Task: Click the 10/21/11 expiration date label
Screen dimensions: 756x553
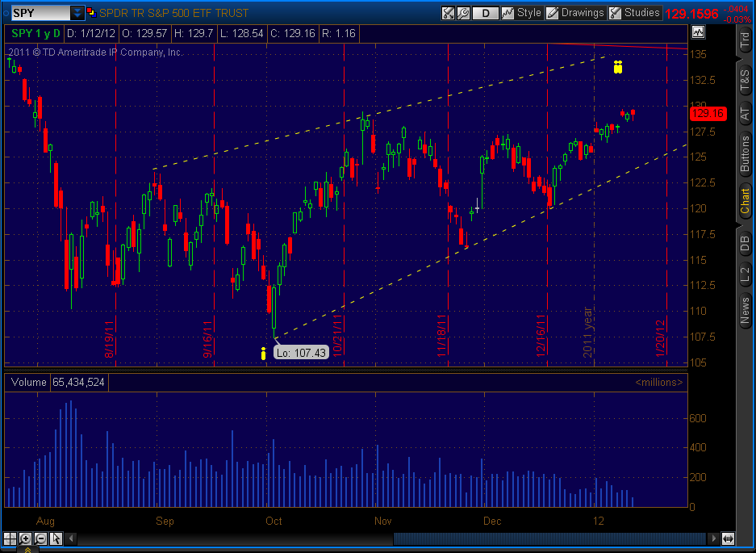Action: coord(337,336)
